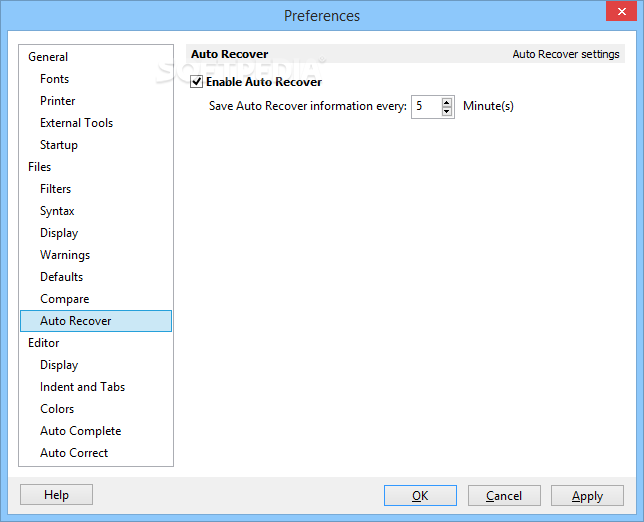The height and width of the screenshot is (522, 644).
Task: Select Display under Files
Action: tap(59, 233)
